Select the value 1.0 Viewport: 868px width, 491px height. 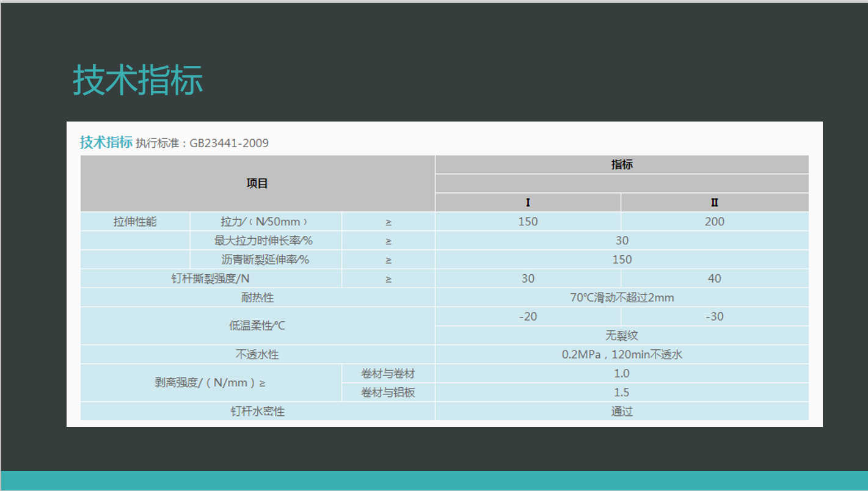point(622,373)
